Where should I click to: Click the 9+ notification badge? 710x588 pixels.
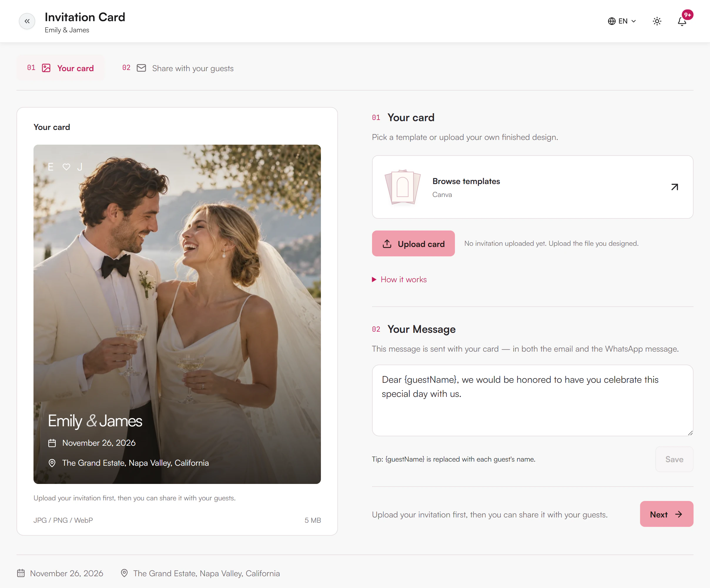click(687, 15)
